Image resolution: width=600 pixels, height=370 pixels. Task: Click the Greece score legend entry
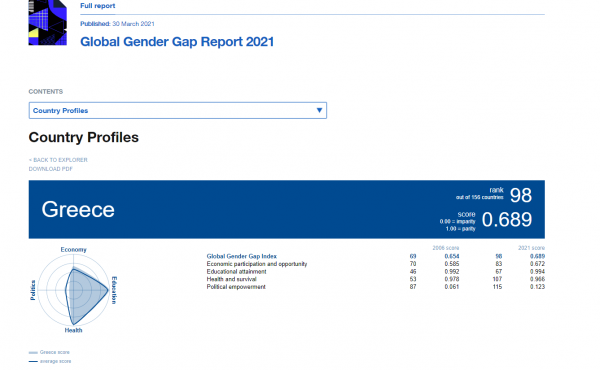point(49,352)
